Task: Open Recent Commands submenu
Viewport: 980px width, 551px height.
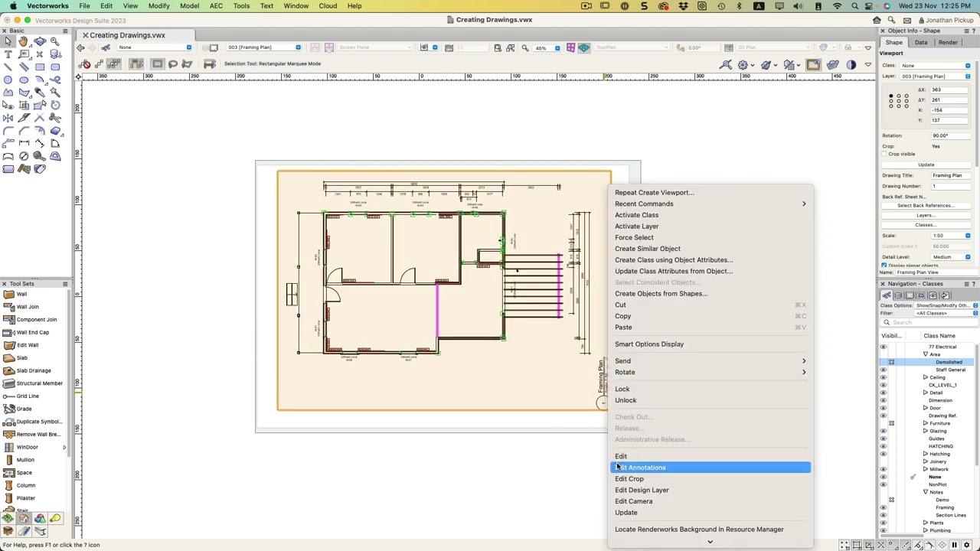Action: 710,204
